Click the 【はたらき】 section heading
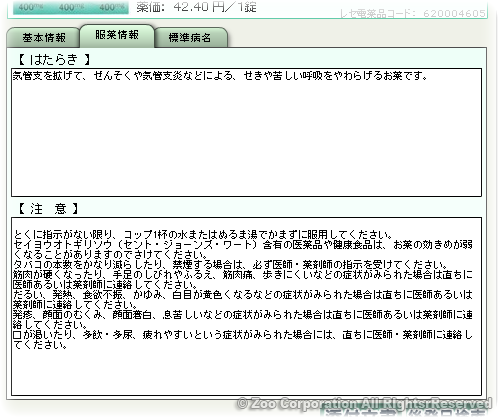 (x=53, y=59)
